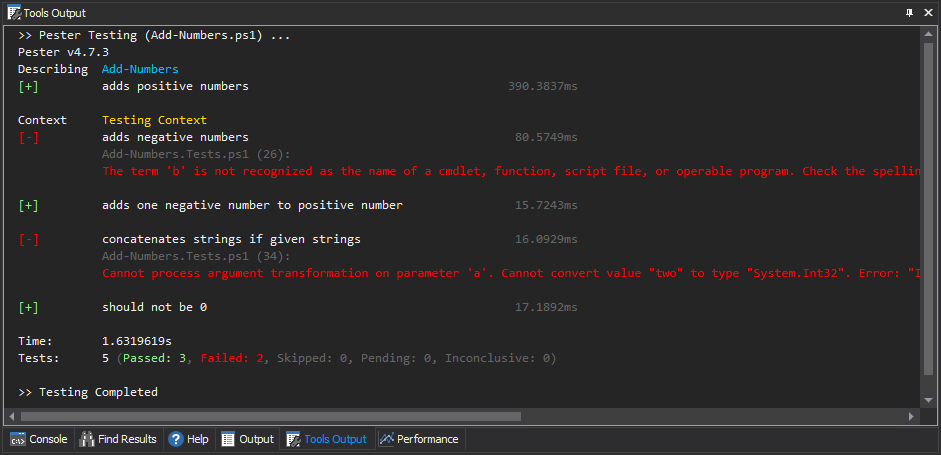Open the Help tab
The width and height of the screenshot is (941, 455).
tap(188, 439)
